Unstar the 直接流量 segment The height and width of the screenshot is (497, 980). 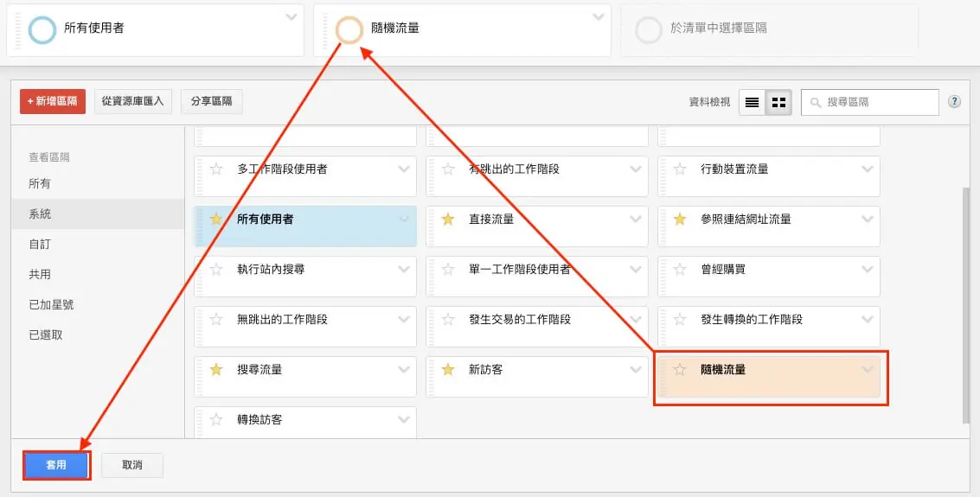[448, 220]
